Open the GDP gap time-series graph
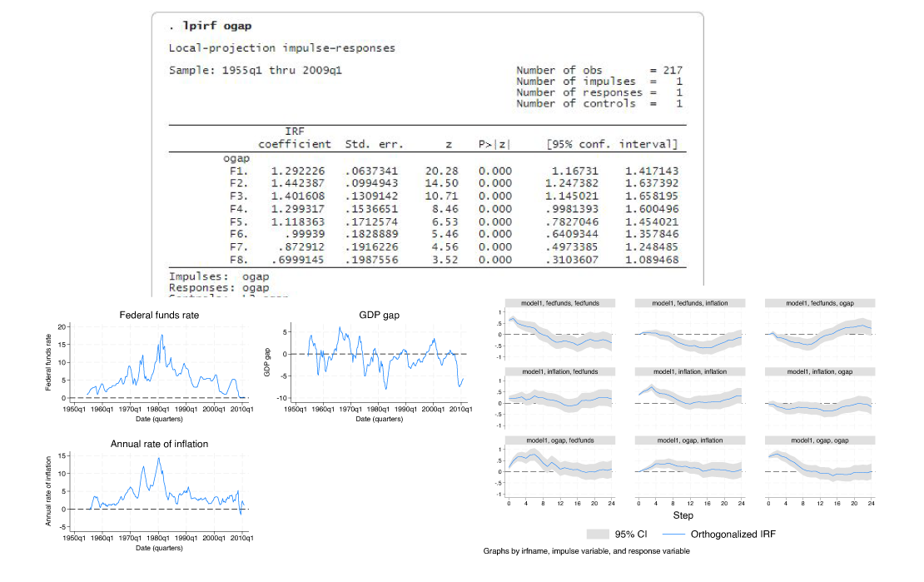The height and width of the screenshot is (582, 924). pyautogui.click(x=366, y=366)
